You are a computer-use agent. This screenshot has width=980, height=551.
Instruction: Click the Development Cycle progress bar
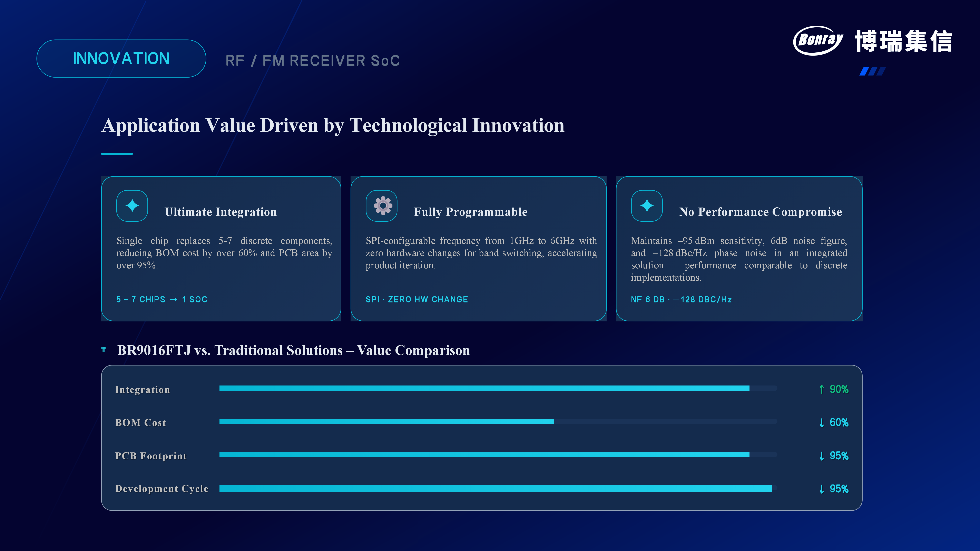click(x=498, y=489)
